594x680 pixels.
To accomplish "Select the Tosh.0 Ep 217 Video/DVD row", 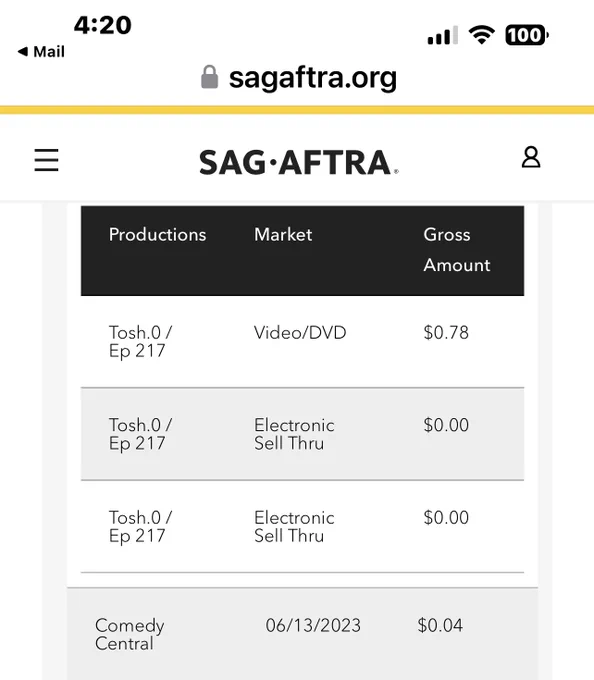I will pos(302,342).
